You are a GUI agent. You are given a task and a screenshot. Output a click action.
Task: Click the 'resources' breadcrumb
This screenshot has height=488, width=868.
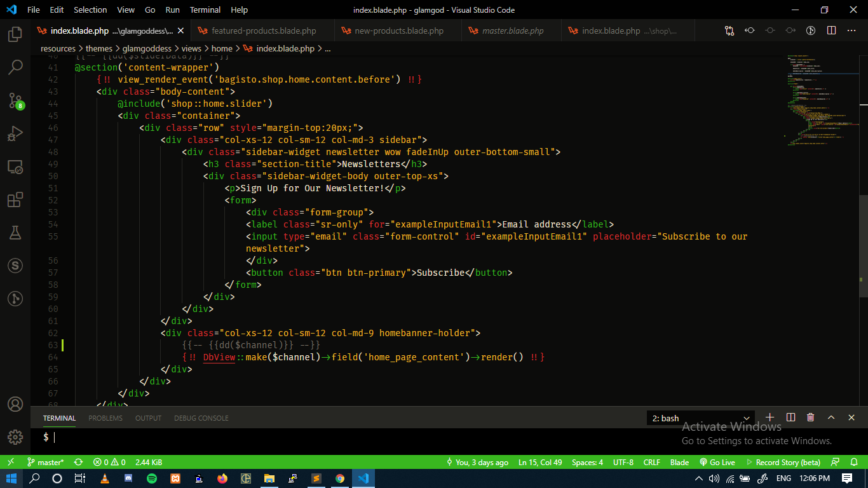pyautogui.click(x=58, y=48)
